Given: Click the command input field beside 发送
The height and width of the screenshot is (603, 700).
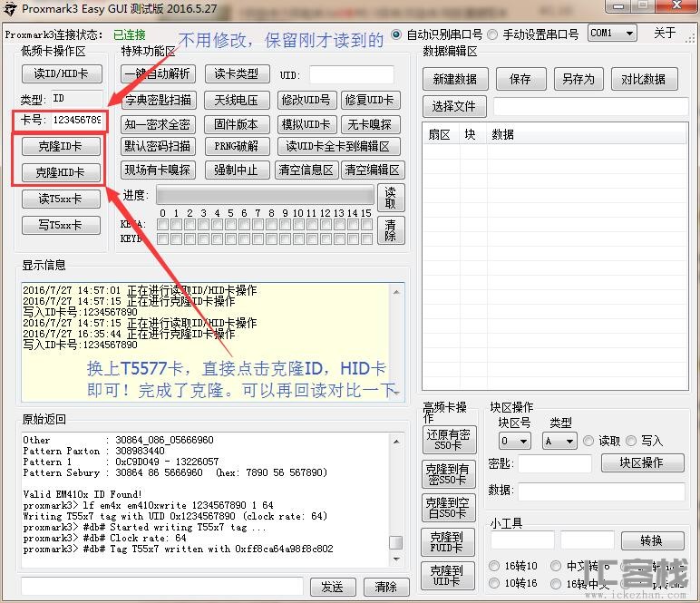Looking at the screenshot, I should pyautogui.click(x=162, y=587).
